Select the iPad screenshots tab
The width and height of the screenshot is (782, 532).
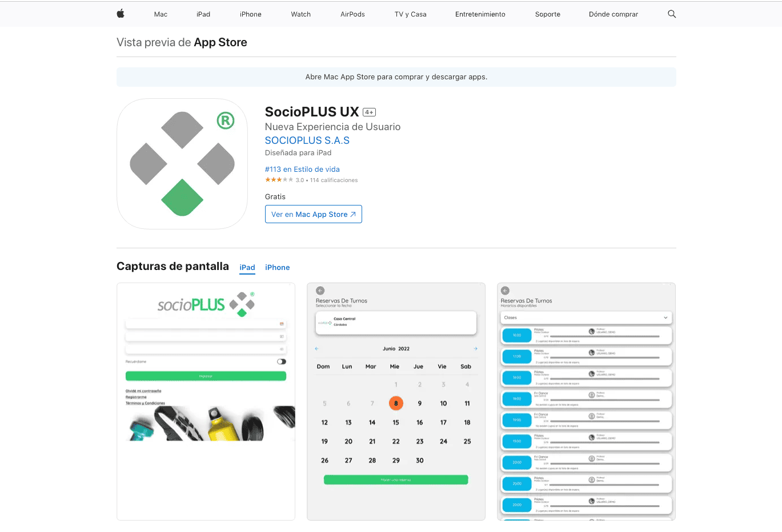tap(247, 267)
